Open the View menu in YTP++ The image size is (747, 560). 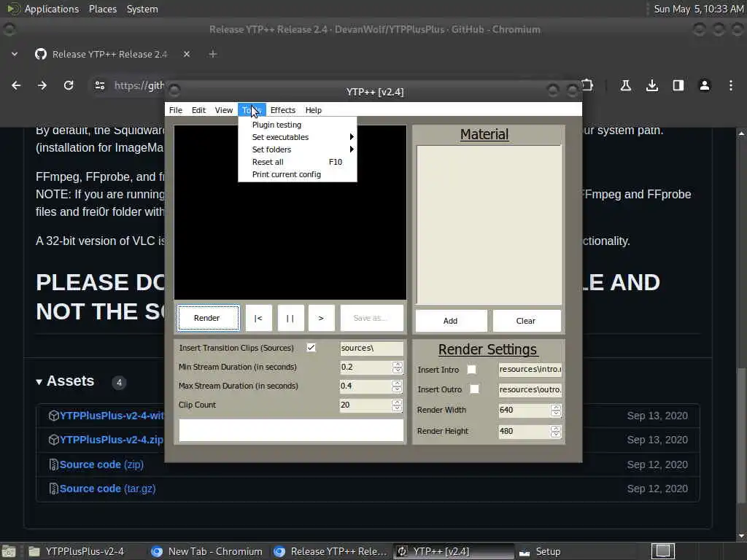point(223,110)
